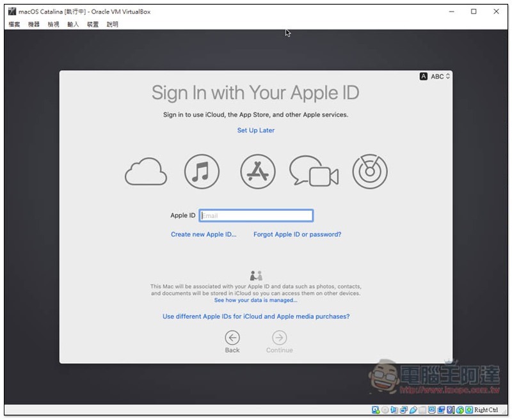Click the Set Up Later link

pyautogui.click(x=255, y=130)
